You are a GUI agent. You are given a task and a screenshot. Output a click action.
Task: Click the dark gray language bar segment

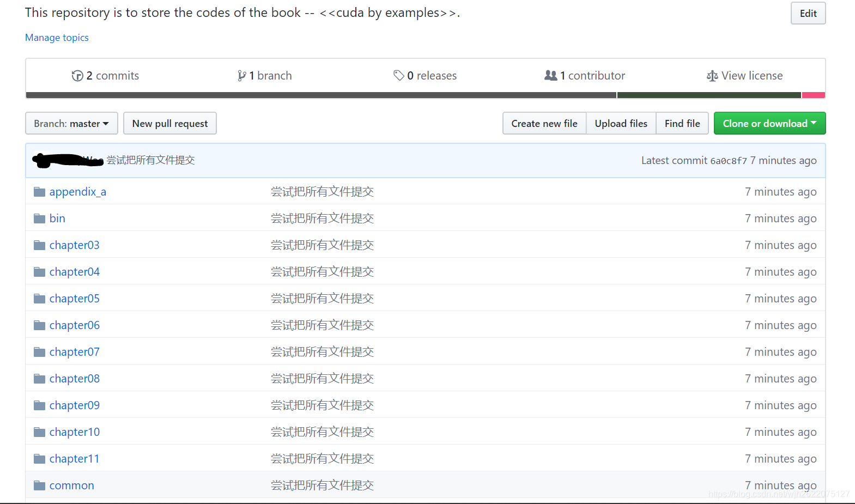(x=321, y=95)
